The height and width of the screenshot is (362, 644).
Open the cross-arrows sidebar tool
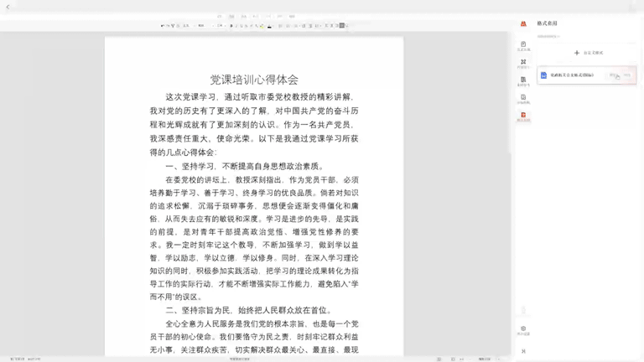click(523, 63)
